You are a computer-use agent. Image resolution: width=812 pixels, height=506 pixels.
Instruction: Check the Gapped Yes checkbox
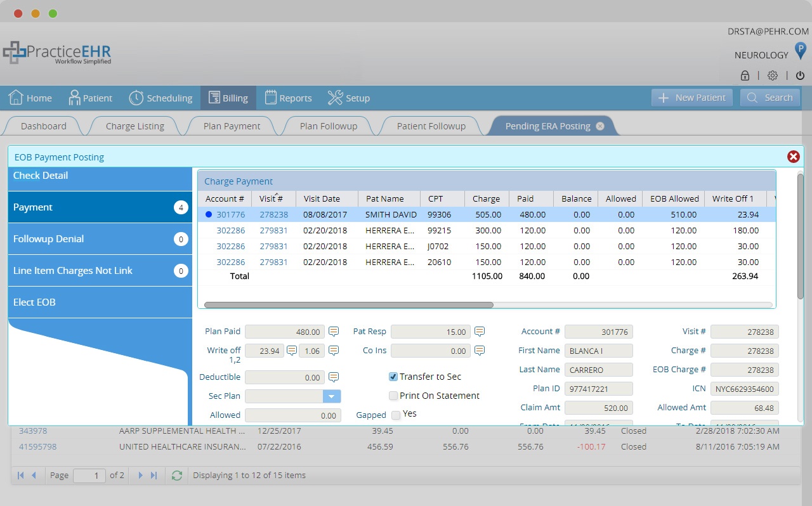pos(396,415)
